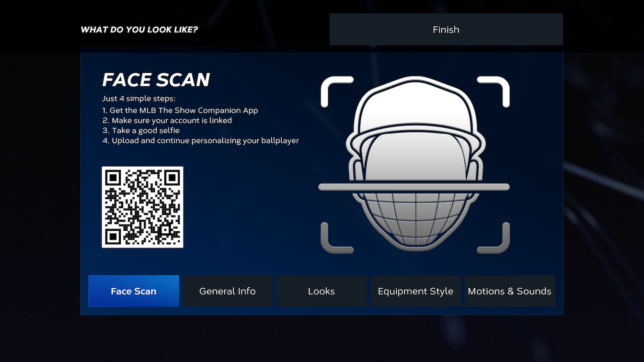Click 'Get the MLB The Show Companion App' step
The width and height of the screenshot is (644, 362).
click(x=180, y=110)
